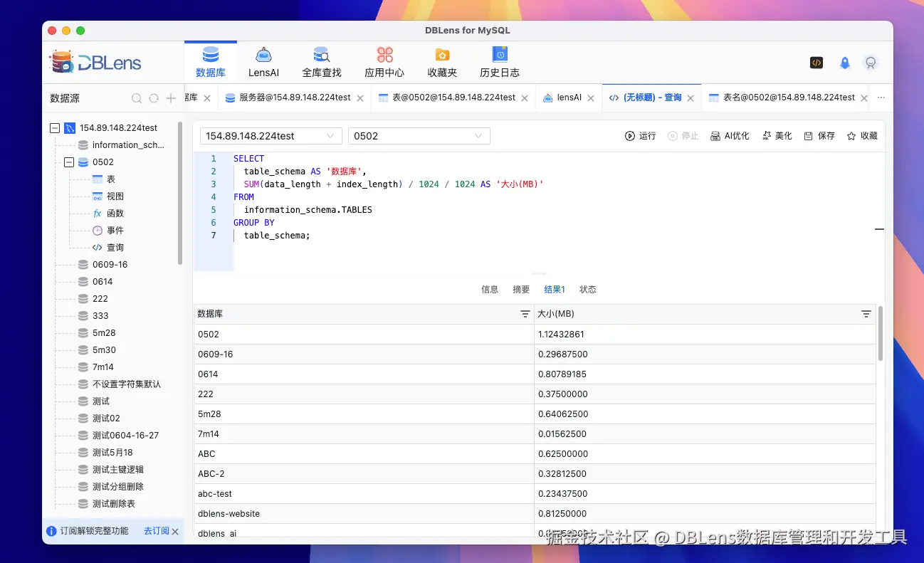Open 收藏夹 favorites
The image size is (924, 563).
[x=442, y=62]
